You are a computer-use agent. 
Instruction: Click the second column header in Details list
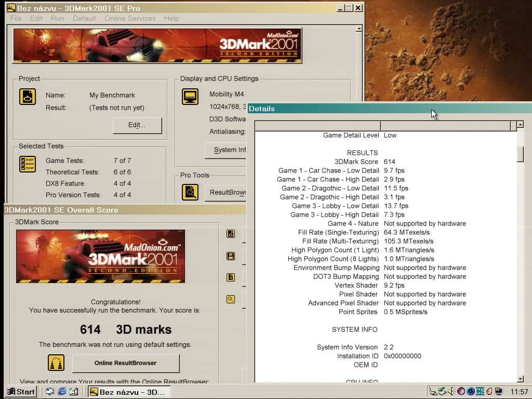(x=445, y=126)
